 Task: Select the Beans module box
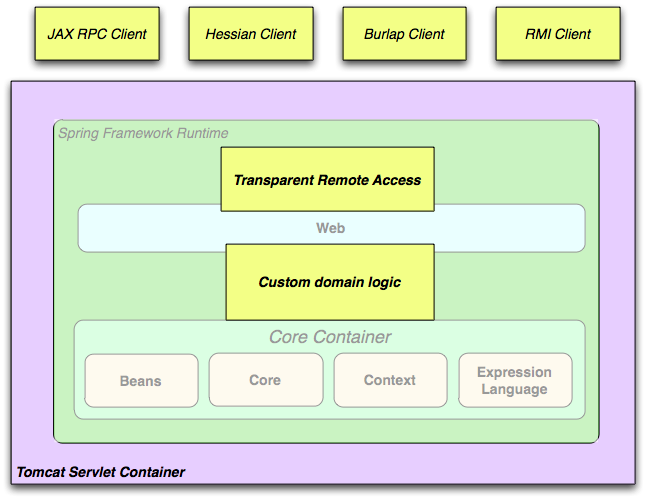pos(141,380)
